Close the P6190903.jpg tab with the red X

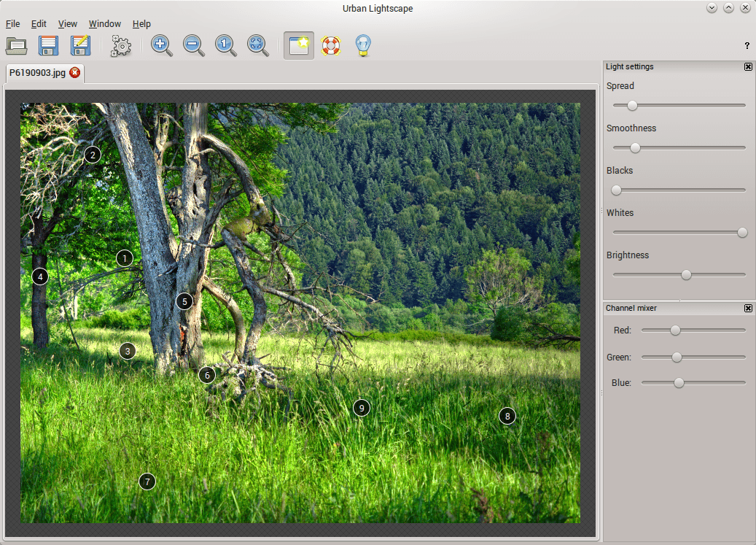pos(75,72)
